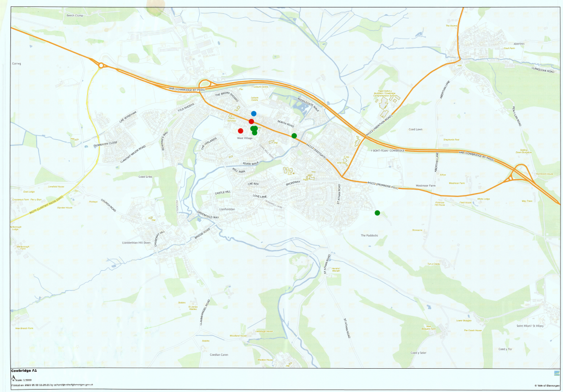Click the "Coed Lawn" label

point(416,129)
